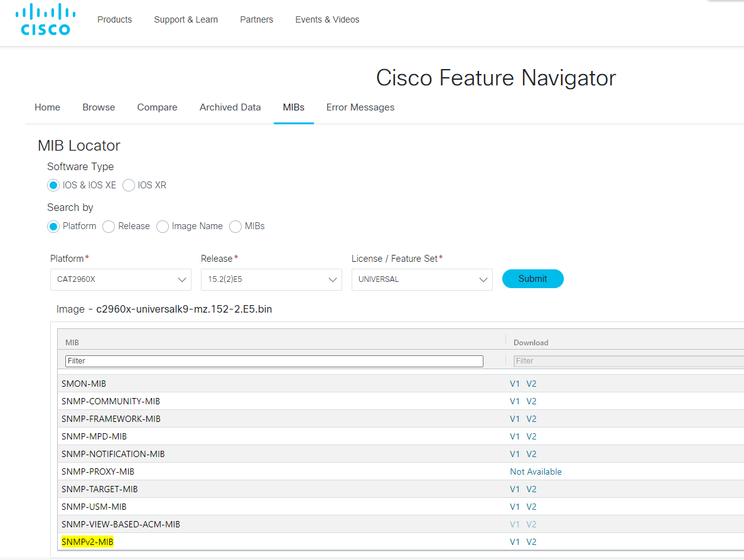Select the SNMP-MPD-MIB row name
This screenshot has width=744, height=560.
coord(94,436)
